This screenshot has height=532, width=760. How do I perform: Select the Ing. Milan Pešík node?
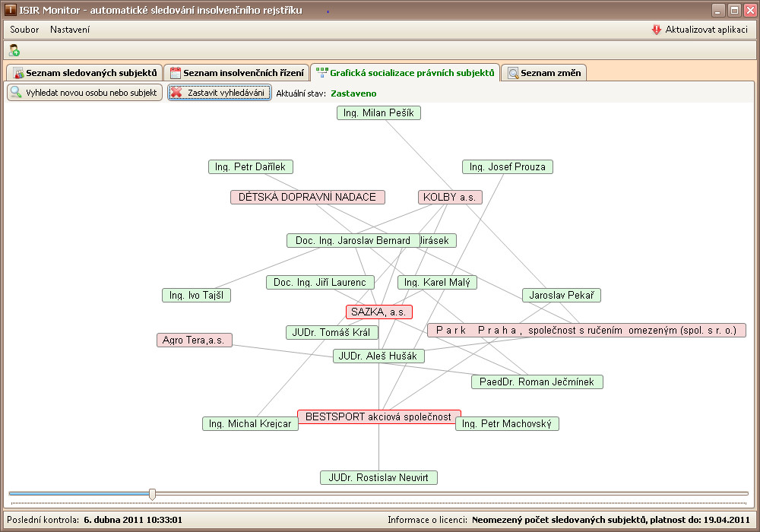coord(378,113)
